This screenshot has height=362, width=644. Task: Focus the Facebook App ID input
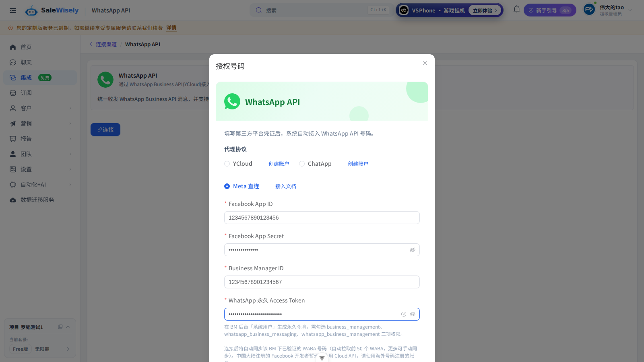pos(322,218)
